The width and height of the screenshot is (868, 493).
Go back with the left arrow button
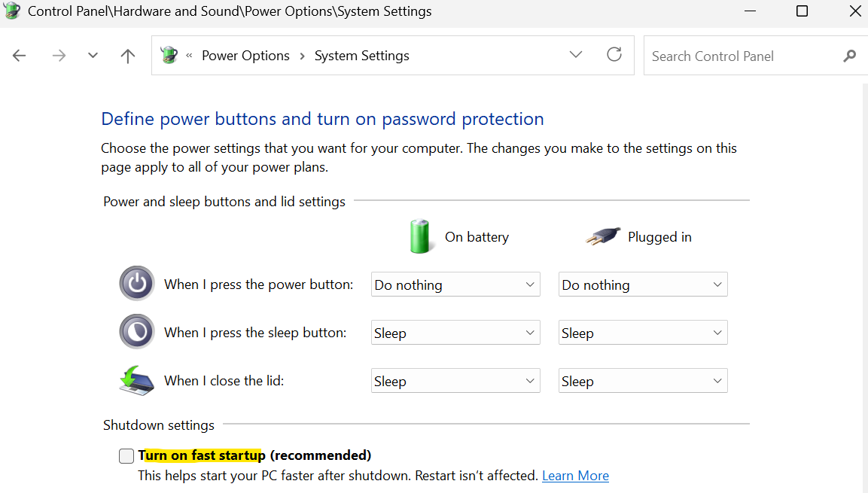point(20,56)
